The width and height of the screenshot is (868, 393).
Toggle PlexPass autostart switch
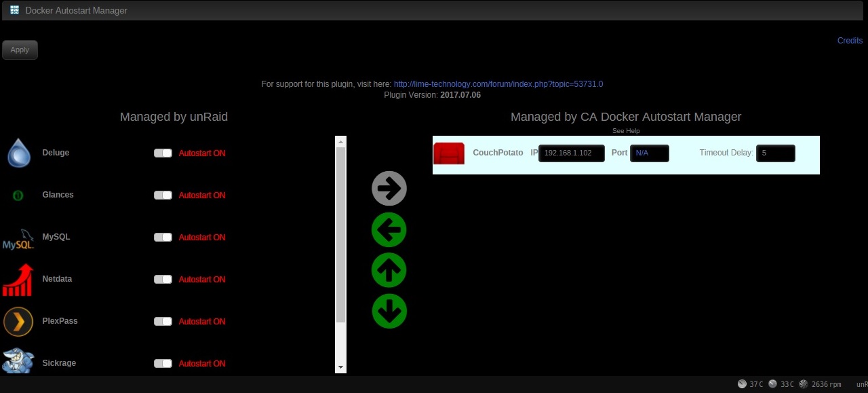[163, 322]
